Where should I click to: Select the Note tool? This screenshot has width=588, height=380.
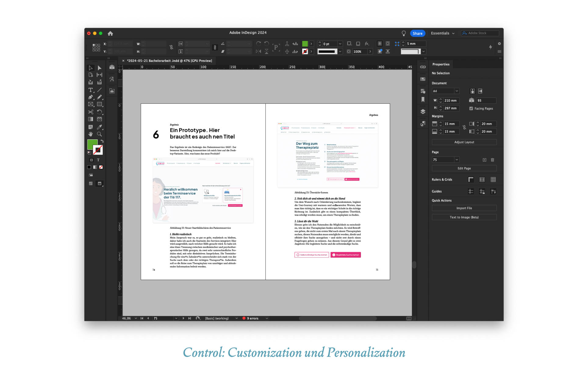pos(91,127)
